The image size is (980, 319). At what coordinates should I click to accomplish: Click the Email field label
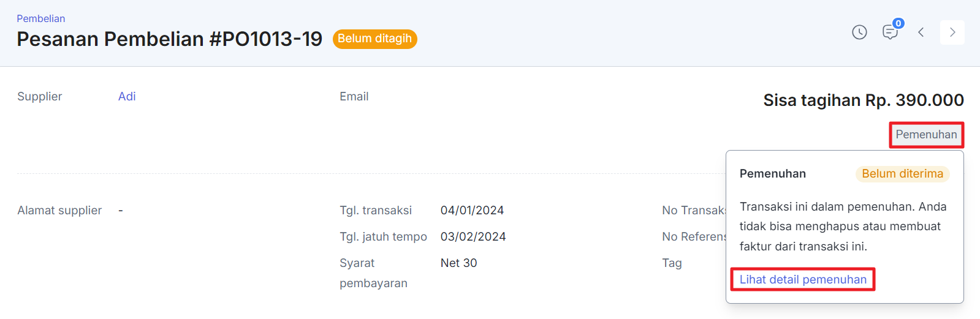point(354,96)
